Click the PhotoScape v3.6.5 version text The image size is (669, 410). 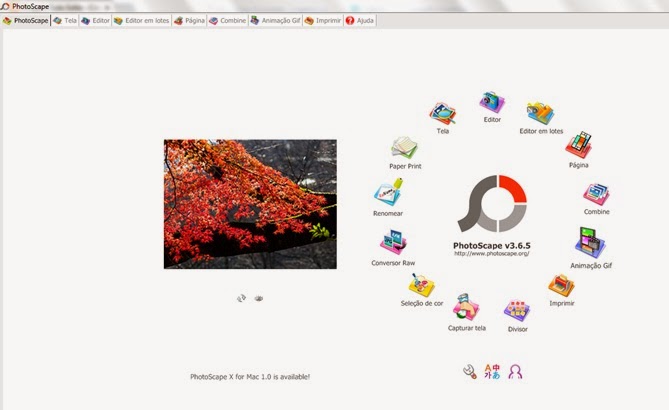(492, 245)
